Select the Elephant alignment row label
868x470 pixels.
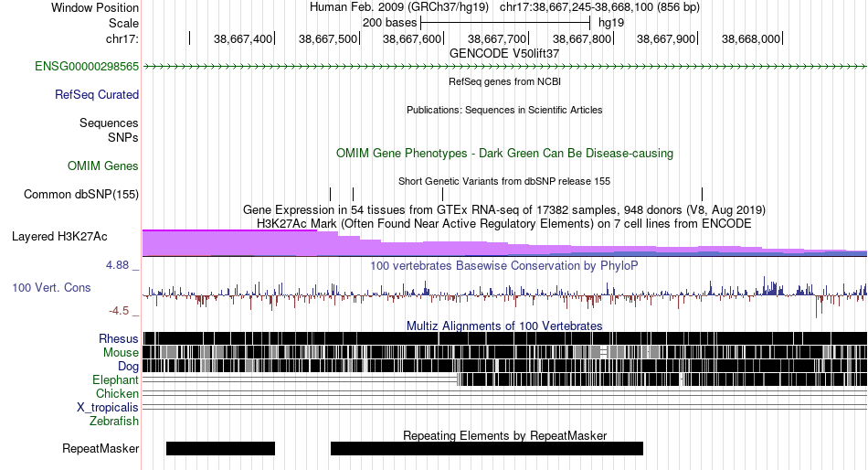tap(115, 380)
